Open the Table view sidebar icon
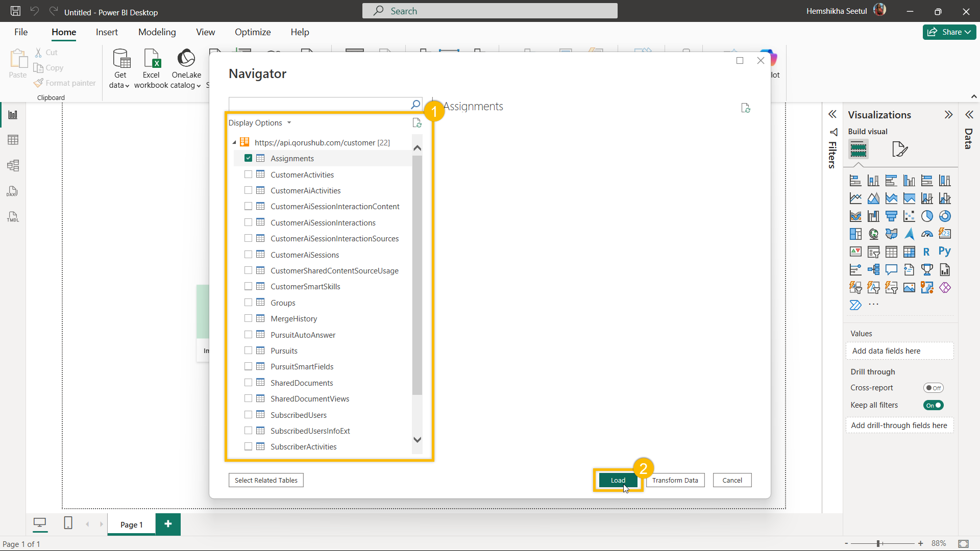The image size is (980, 551). pyautogui.click(x=13, y=140)
